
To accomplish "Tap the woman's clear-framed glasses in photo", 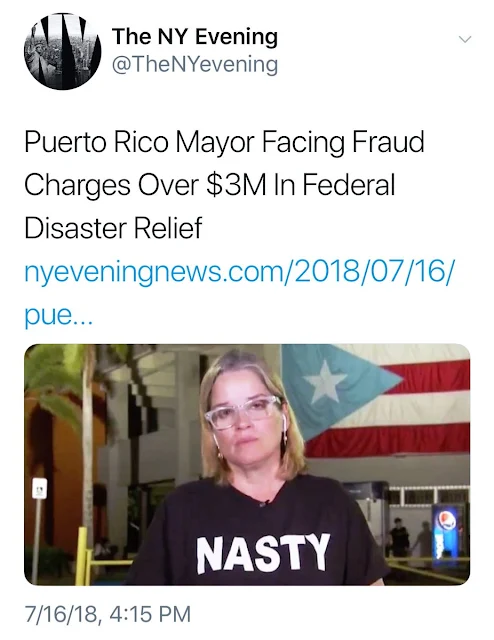I will point(242,412).
